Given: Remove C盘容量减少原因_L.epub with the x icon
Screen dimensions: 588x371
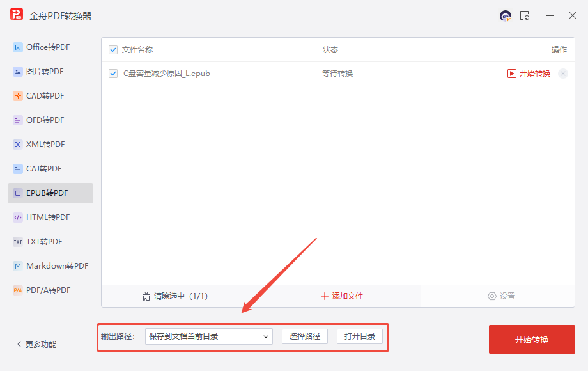Looking at the screenshot, I should click(x=563, y=74).
